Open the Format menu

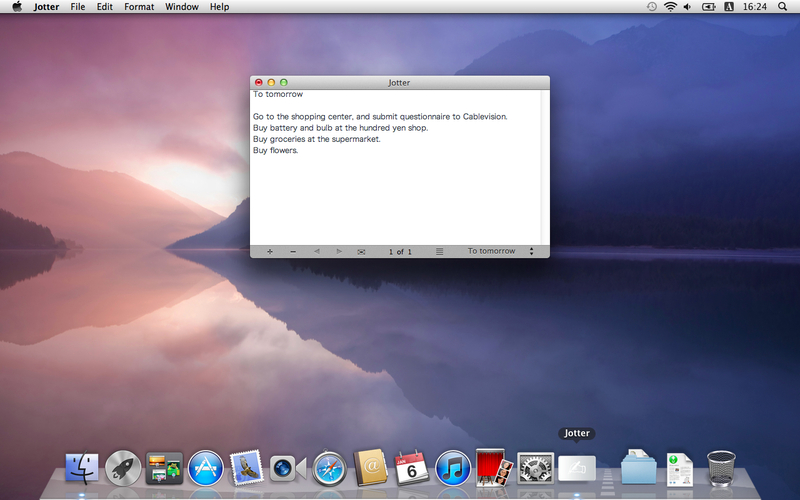coord(139,7)
